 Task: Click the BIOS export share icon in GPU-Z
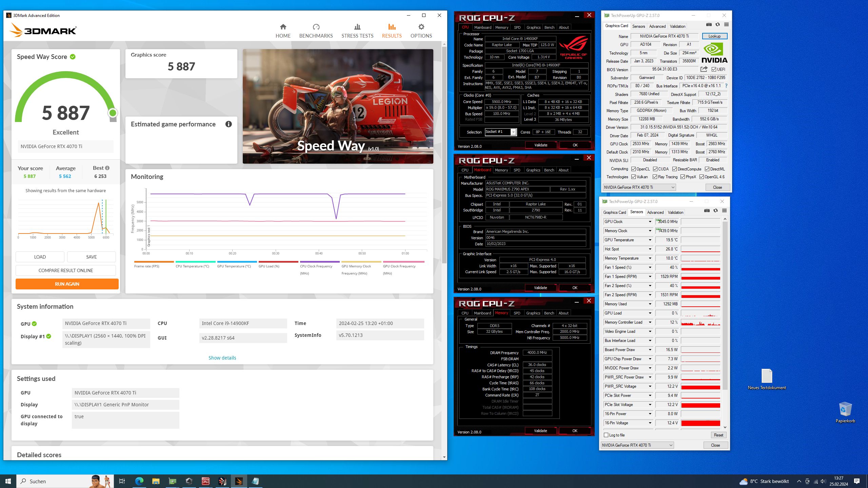click(704, 69)
